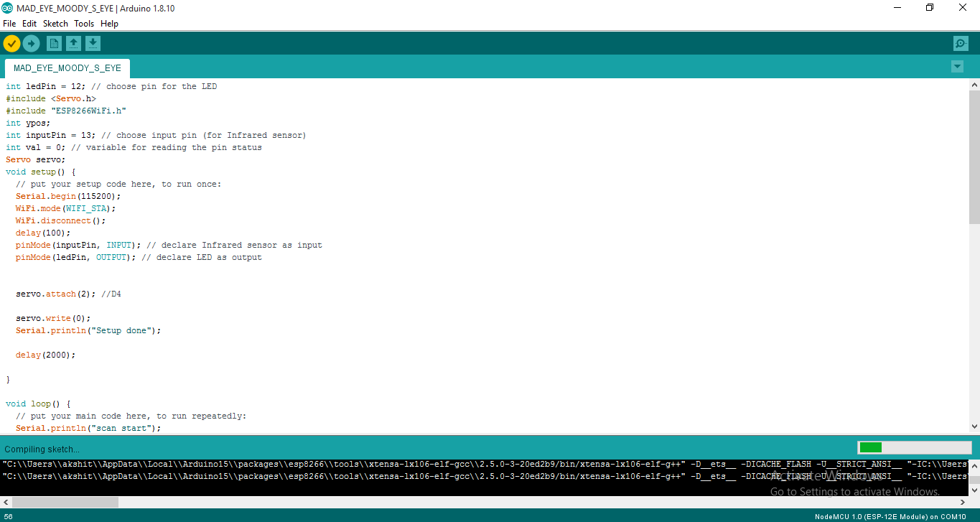Click the editor vertical scrollbar thumb

coord(974,157)
